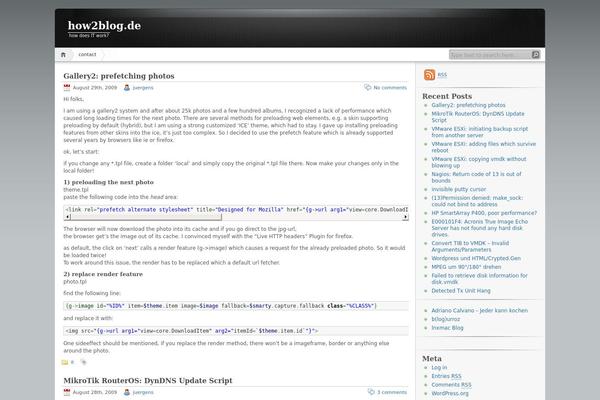Click calendar icon beside August 28th, 2009

click(66, 394)
